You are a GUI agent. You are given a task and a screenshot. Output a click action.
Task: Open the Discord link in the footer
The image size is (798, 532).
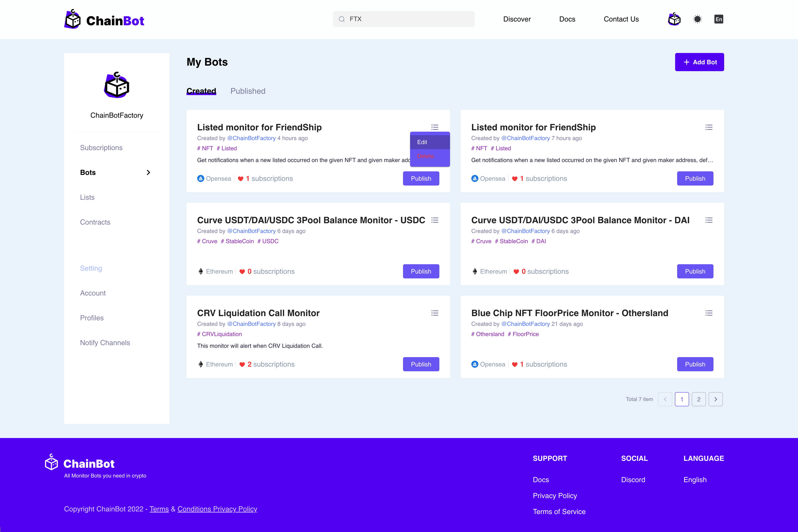633,480
